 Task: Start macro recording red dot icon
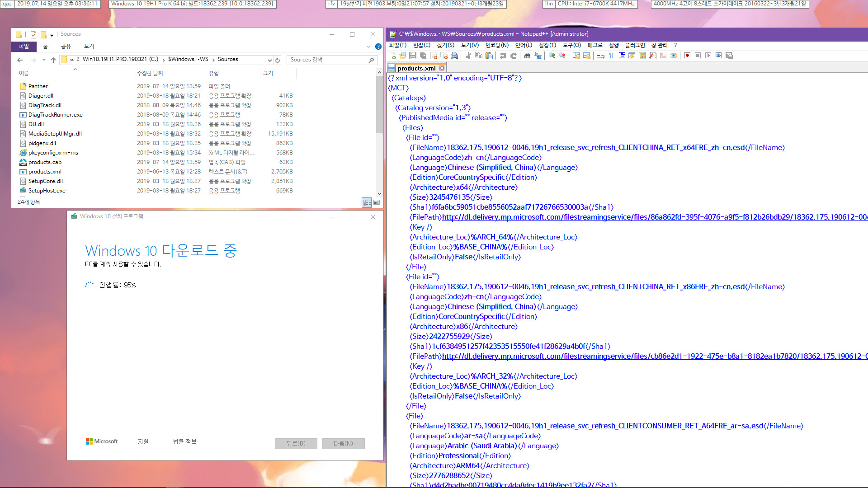click(x=687, y=56)
